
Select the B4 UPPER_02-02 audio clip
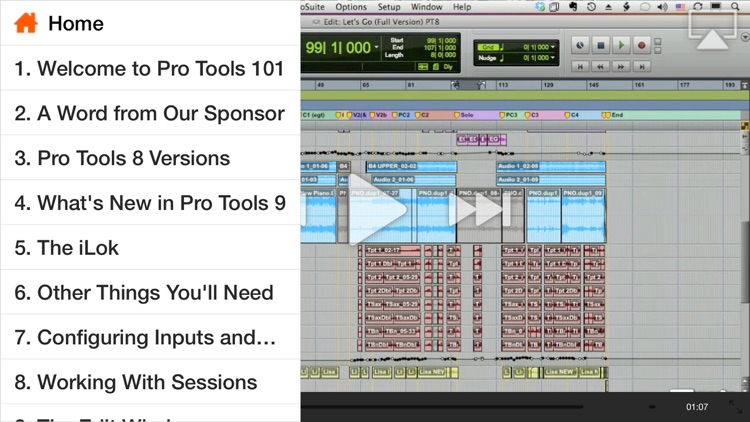[x=411, y=167]
